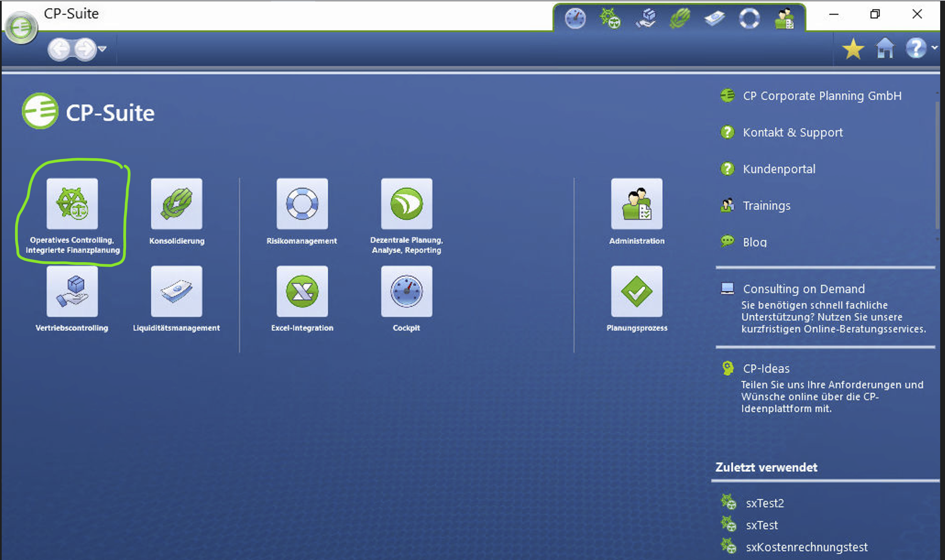Open Operatives Controlling module tile
The height and width of the screenshot is (560, 945).
72,204
